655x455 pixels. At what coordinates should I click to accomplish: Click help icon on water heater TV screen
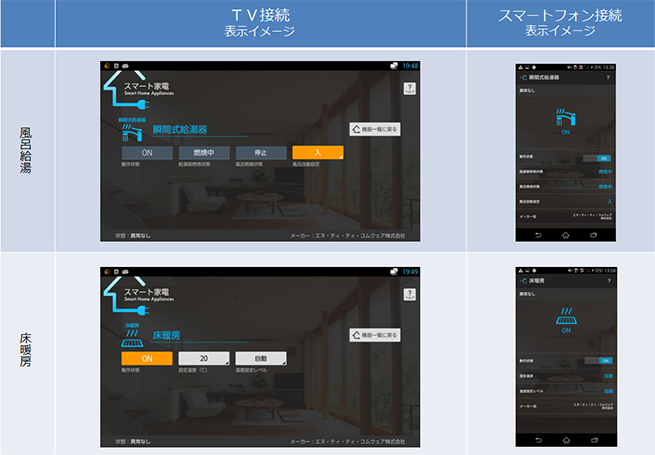(409, 90)
